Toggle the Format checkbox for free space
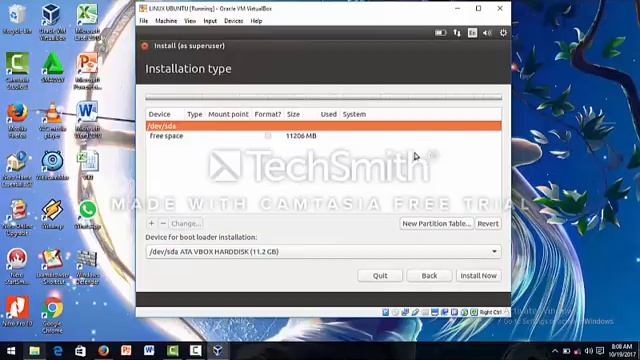The height and width of the screenshot is (360, 640). pyautogui.click(x=268, y=136)
